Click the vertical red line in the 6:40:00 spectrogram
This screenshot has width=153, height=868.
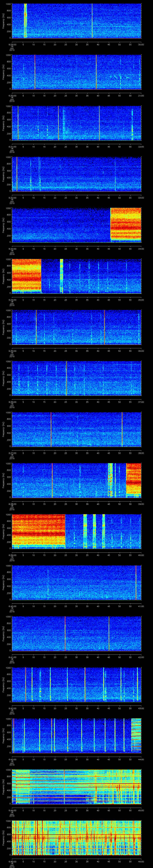pos(136,582)
